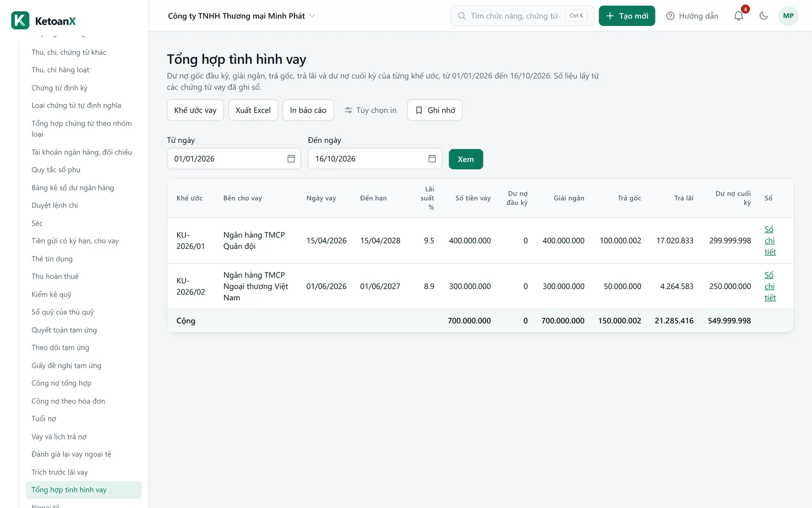812x508 pixels.
Task: Click the Xem button
Action: tap(466, 159)
